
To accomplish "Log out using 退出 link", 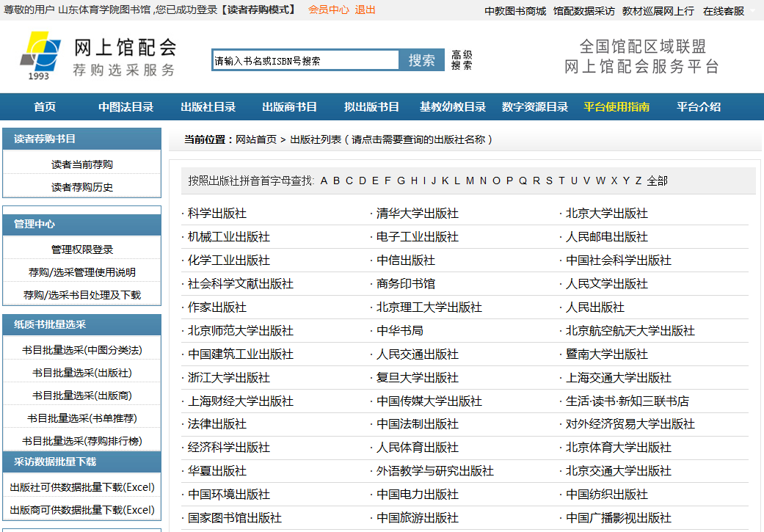I will coord(365,10).
